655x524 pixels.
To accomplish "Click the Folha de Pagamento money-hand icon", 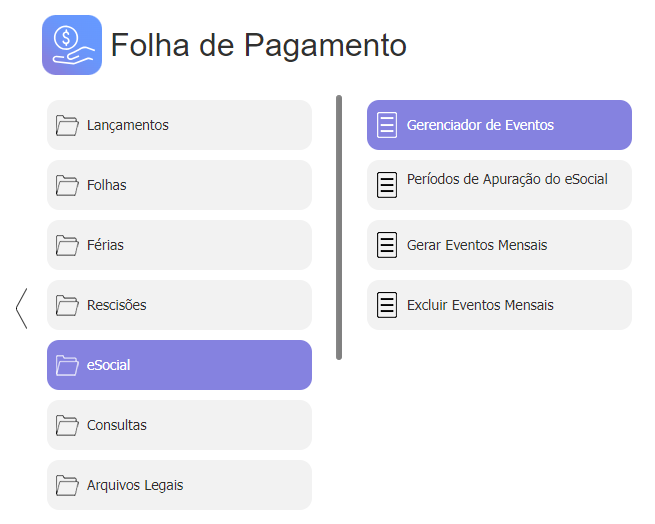I will pyautogui.click(x=72, y=45).
